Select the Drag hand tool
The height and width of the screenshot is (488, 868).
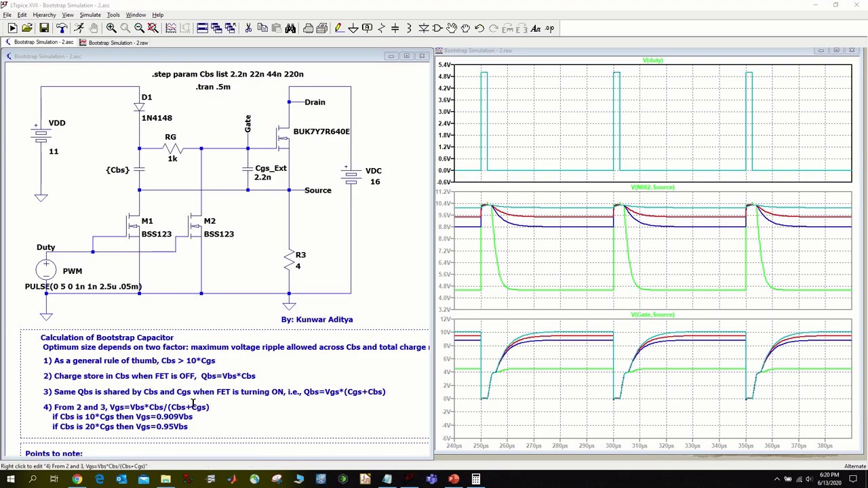coord(465,28)
